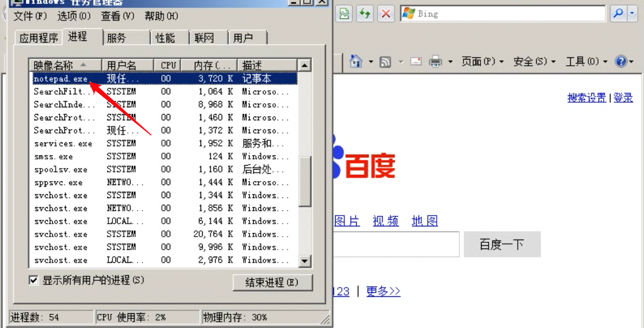Screen dimensions: 644x328
Task: Open the 查看(V) menu in Task Manager
Action: (x=118, y=16)
